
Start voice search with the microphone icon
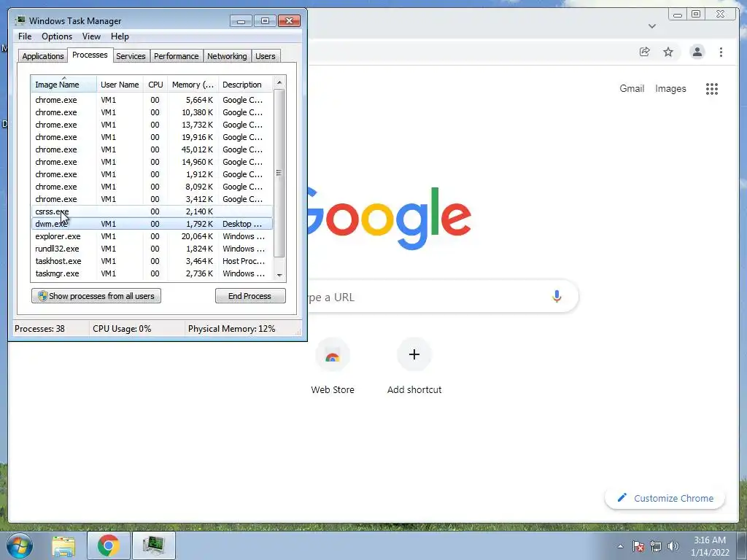coord(557,296)
